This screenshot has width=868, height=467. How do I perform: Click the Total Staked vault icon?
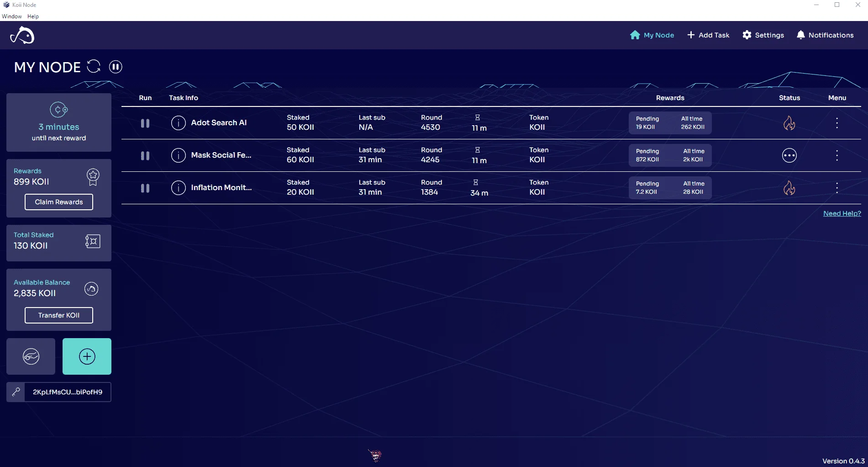(93, 241)
